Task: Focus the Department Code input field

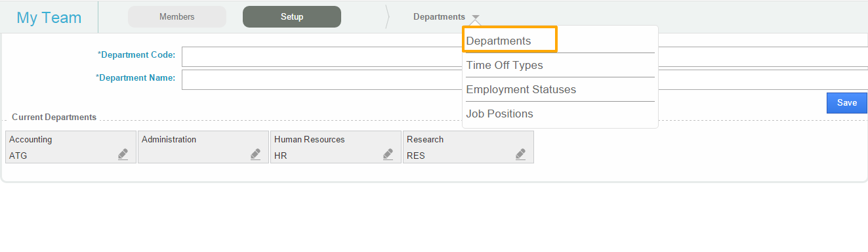Action: pos(525,56)
